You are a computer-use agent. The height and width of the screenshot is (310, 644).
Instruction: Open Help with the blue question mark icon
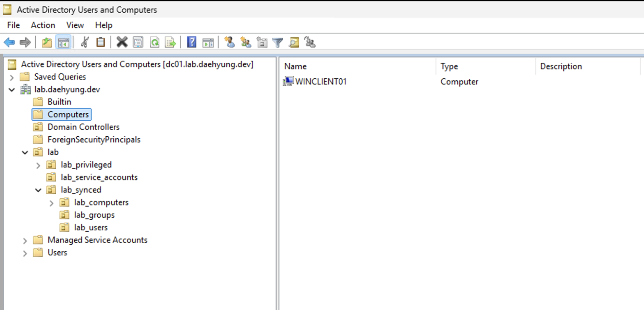click(192, 42)
